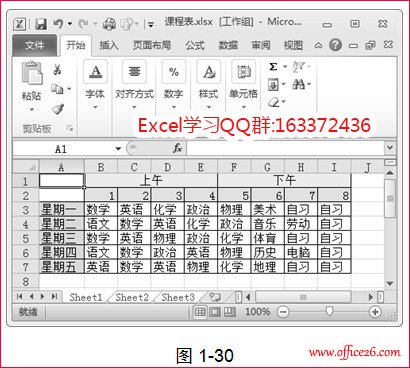
Task: Select the 星期一 cell
Action: tap(61, 210)
